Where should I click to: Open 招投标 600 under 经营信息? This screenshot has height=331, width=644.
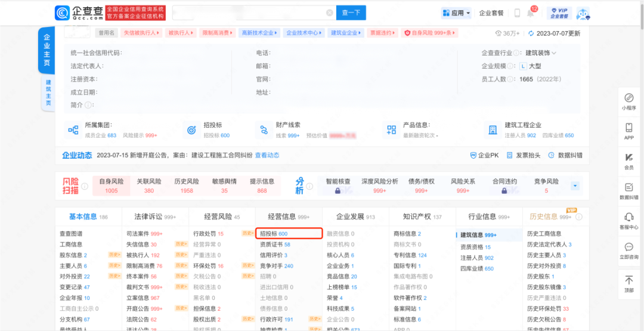point(289,234)
